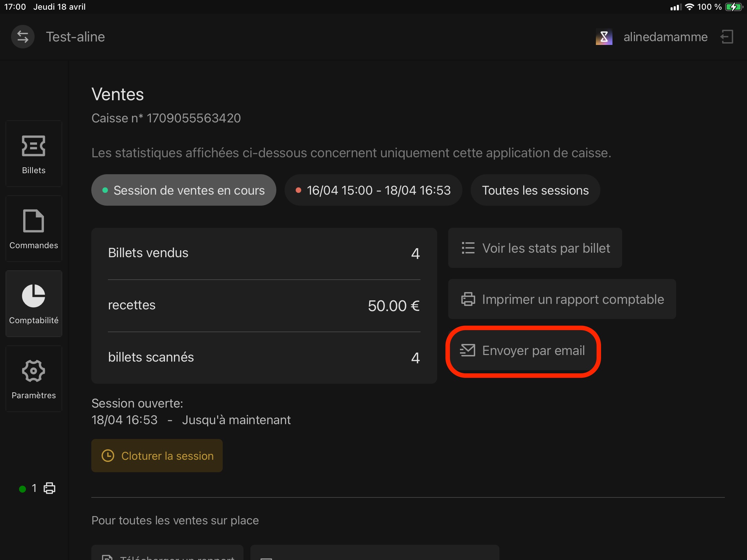The height and width of the screenshot is (560, 747).
Task: Click the Télécharger un rapport button
Action: [167, 553]
